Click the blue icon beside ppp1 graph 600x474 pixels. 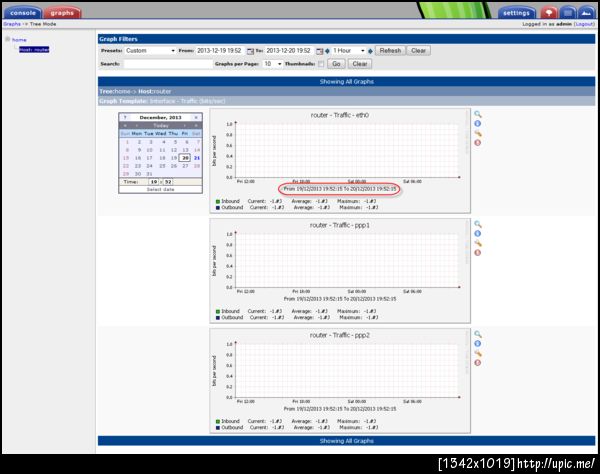coord(478,234)
